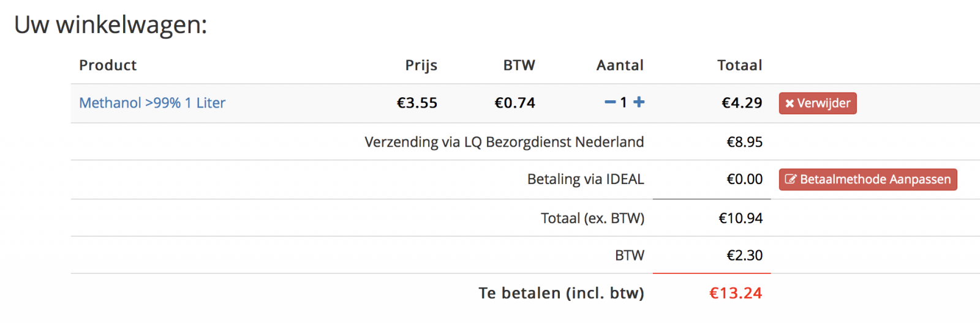Image resolution: width=980 pixels, height=326 pixels.
Task: Click the Uw winkelwagen heading
Action: click(x=111, y=24)
